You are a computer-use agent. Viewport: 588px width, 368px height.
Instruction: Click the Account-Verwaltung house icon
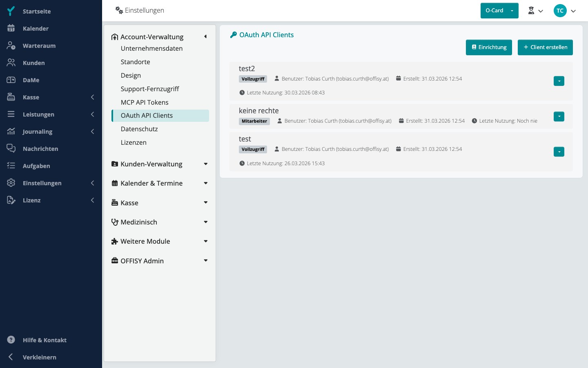tap(115, 37)
